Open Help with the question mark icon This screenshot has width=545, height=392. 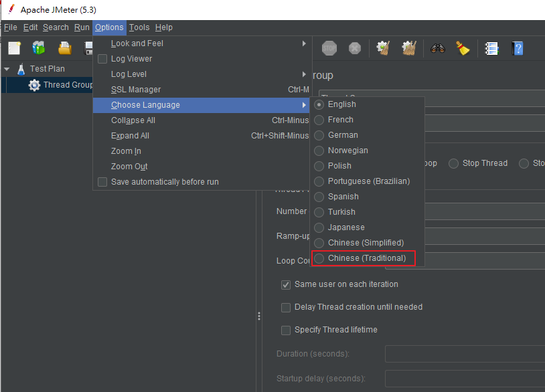[x=517, y=48]
